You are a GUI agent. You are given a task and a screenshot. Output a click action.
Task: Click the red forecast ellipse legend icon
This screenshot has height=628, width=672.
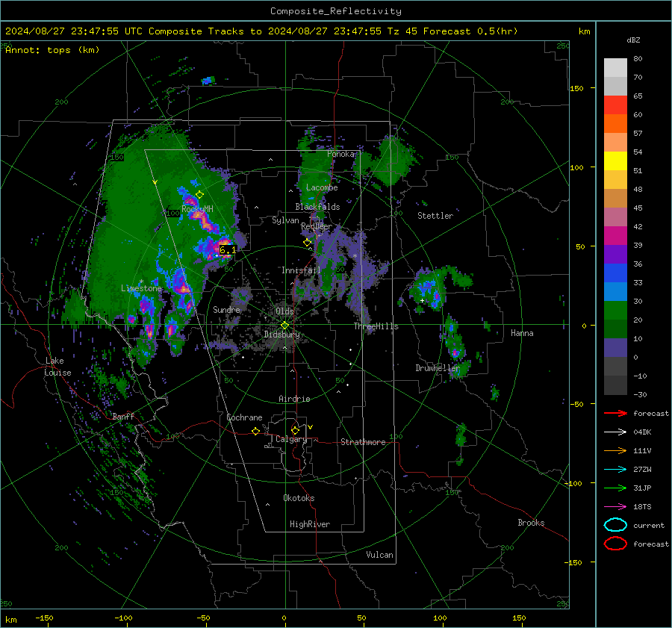click(x=615, y=544)
